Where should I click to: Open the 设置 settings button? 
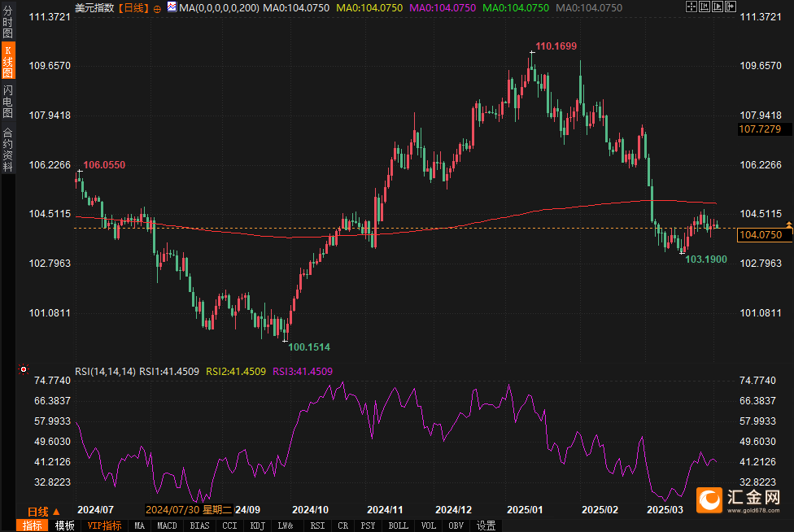(x=486, y=525)
